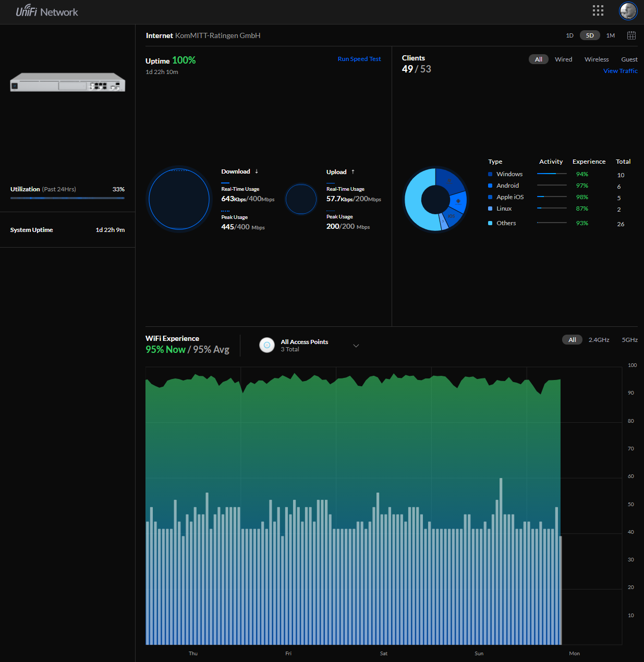Open View Traffic link

(621, 71)
